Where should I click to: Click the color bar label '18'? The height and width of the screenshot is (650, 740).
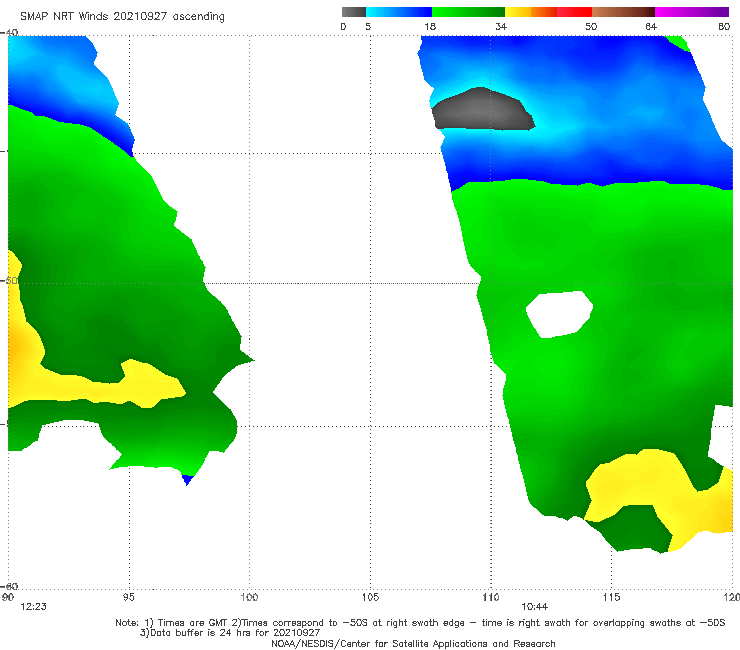tap(430, 27)
